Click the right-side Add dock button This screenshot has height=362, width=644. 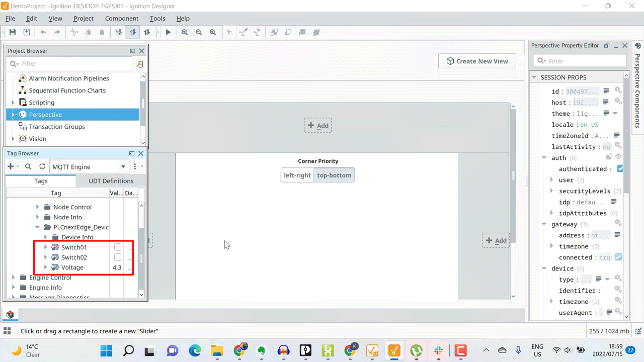click(x=496, y=240)
